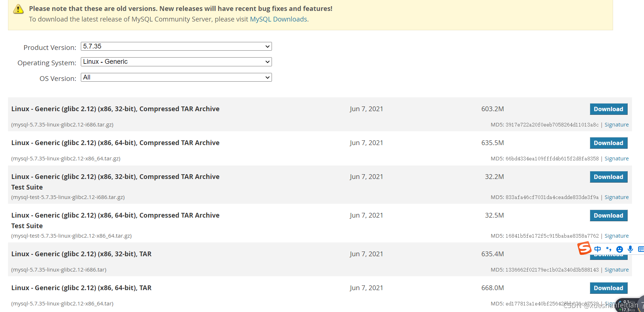Toggle Chinese input mode in Sogou toolbar
The height and width of the screenshot is (312, 644).
tap(598, 249)
